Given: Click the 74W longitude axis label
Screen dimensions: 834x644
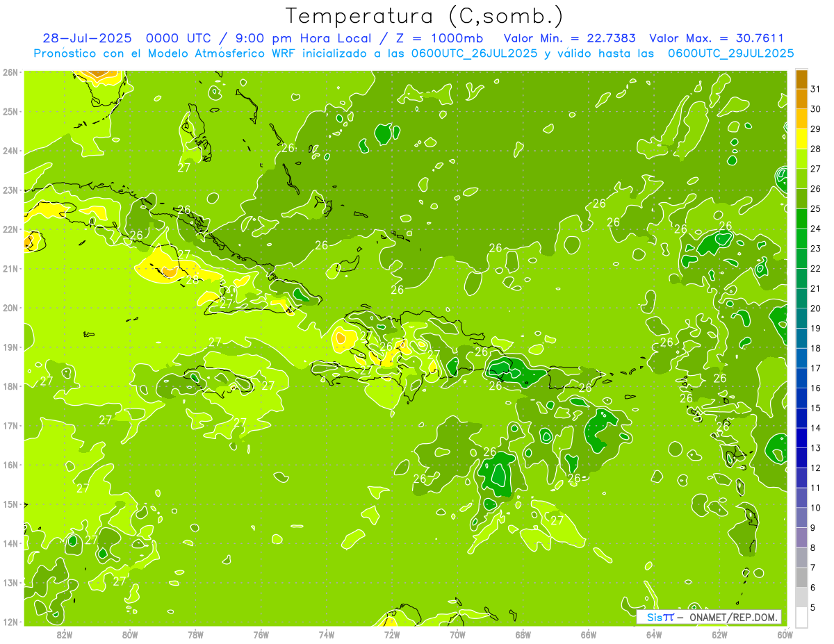Looking at the screenshot, I should tap(326, 634).
